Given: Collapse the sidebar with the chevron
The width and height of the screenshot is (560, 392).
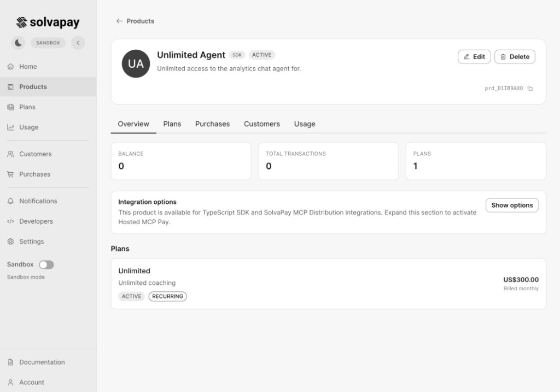Looking at the screenshot, I should (78, 42).
